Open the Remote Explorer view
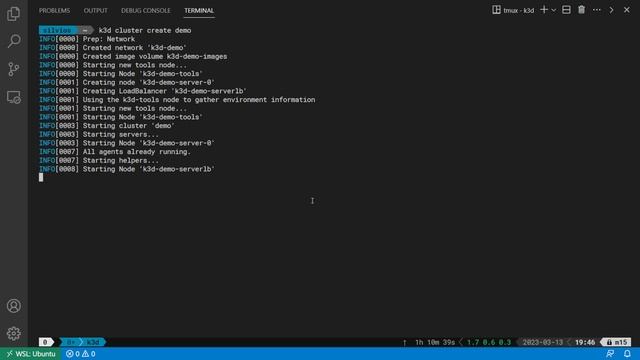Image resolution: width=640 pixels, height=360 pixels. [13, 97]
